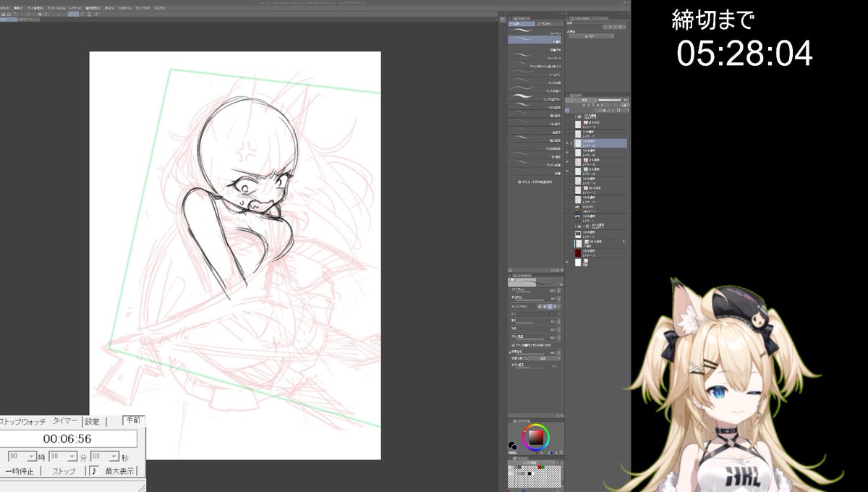Image resolution: width=868 pixels, height=492 pixels.
Task: Select the 鉛筆 sub tool group tab
Action: click(x=522, y=24)
